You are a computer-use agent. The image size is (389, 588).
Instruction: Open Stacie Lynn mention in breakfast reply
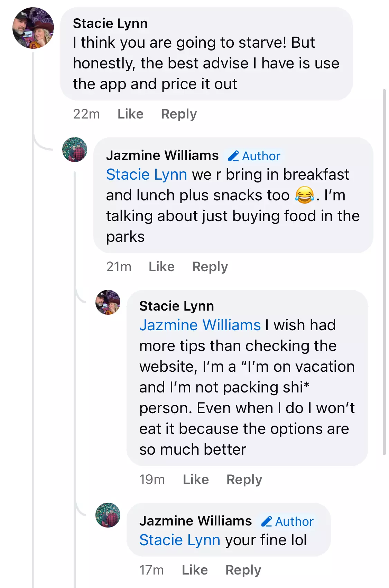tap(147, 175)
